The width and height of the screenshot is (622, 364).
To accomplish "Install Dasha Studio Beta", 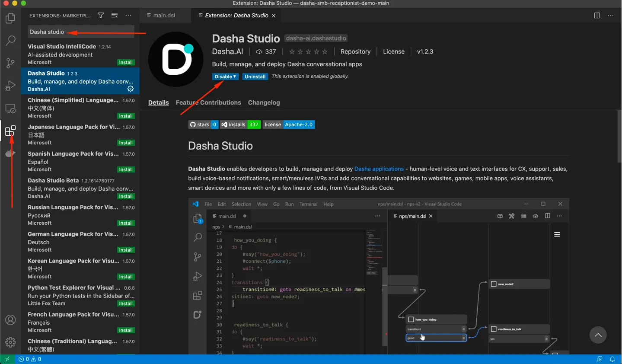I will click(x=126, y=197).
